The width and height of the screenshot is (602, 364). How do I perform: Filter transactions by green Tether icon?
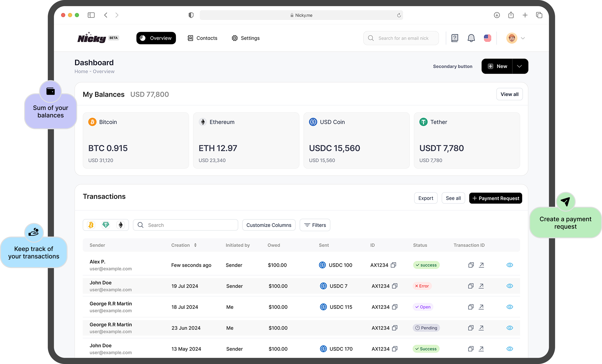106,225
